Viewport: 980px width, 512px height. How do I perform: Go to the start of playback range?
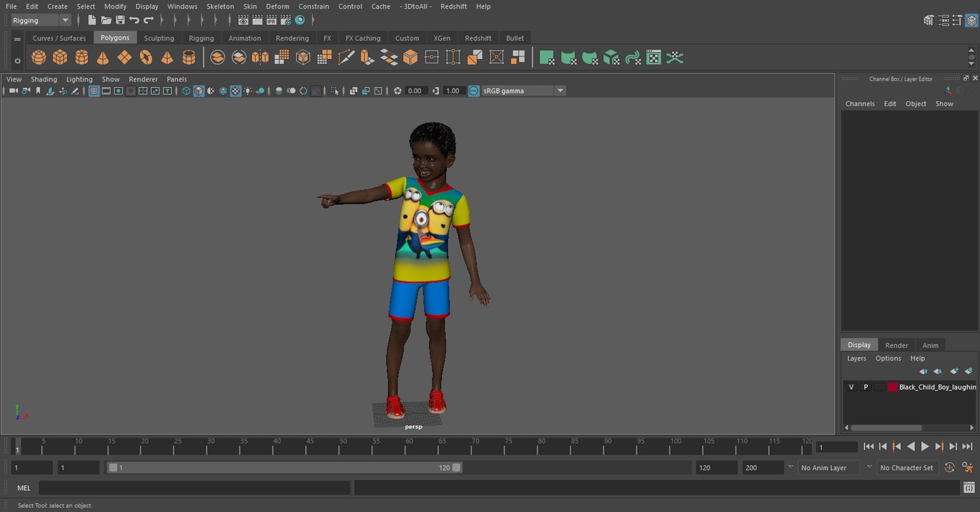(x=868, y=447)
